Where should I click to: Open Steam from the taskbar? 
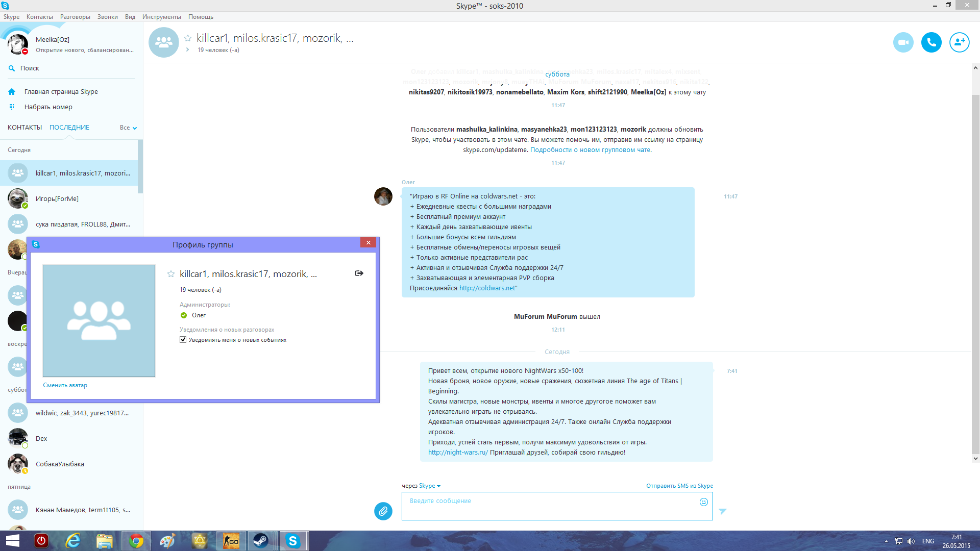[x=261, y=541]
